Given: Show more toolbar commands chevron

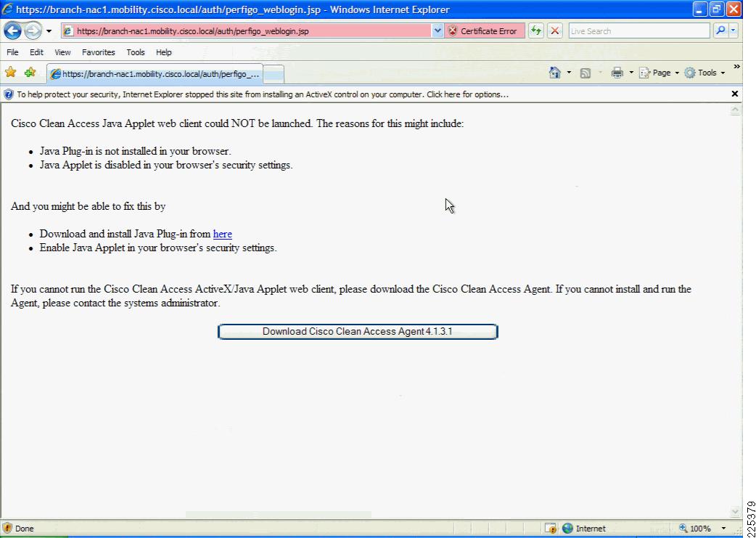Looking at the screenshot, I should pyautogui.click(x=736, y=67).
